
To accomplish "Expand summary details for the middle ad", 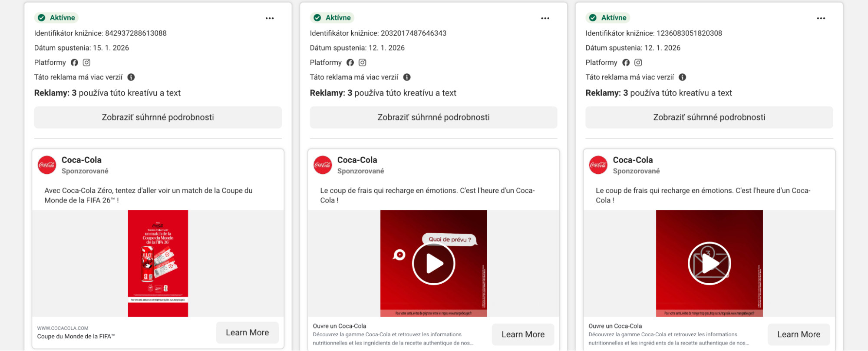I will tap(433, 117).
